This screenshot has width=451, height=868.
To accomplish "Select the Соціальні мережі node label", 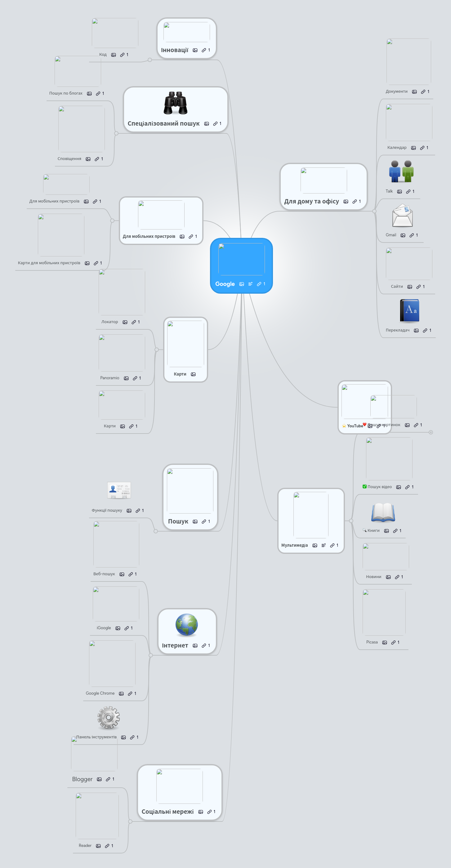I will coord(167,812).
